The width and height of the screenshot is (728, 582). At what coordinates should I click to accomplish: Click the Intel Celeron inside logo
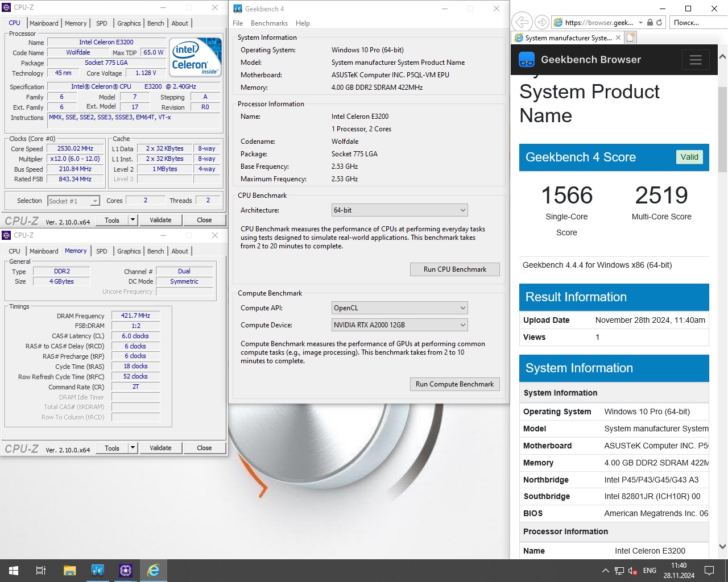(196, 57)
